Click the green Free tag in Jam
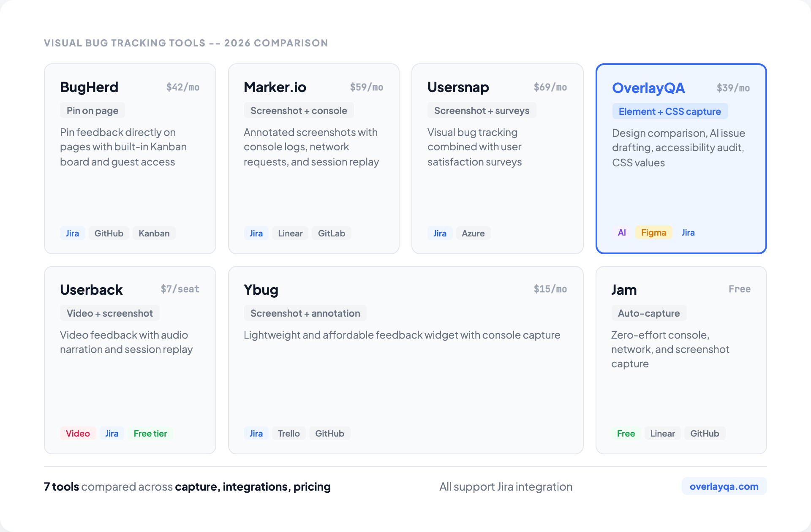 coord(626,433)
